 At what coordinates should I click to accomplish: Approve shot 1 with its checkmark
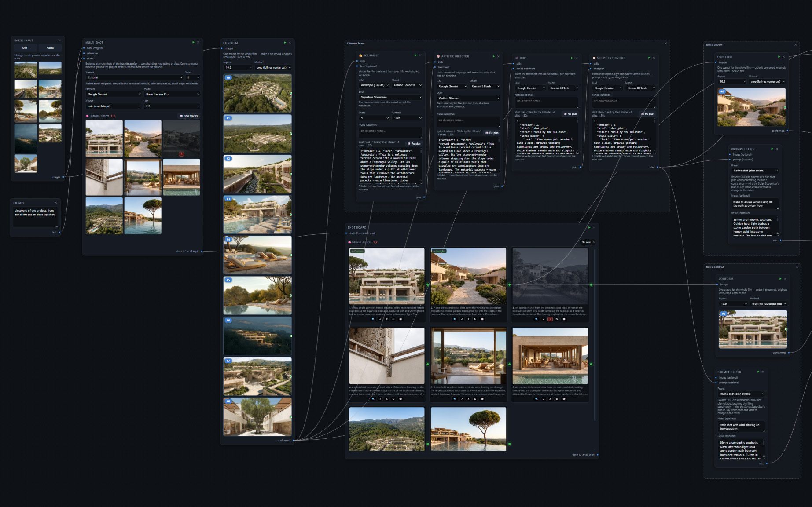(380, 319)
